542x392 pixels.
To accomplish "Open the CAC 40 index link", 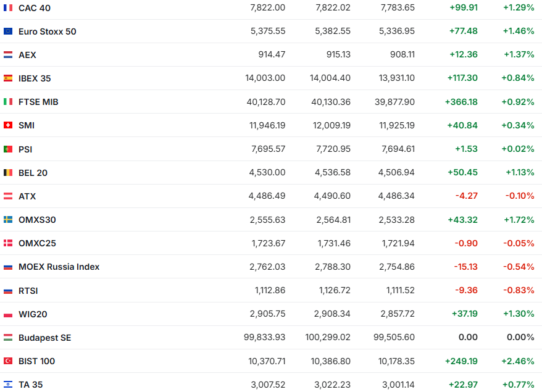I will (x=35, y=8).
